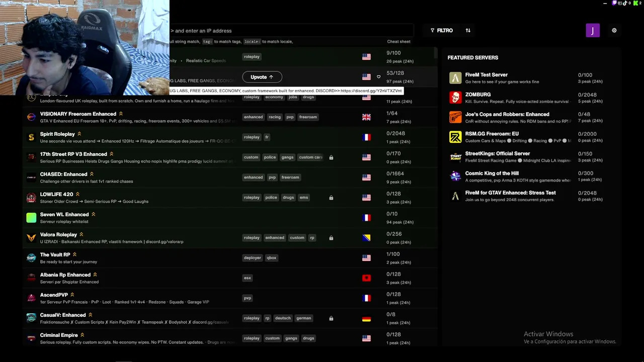The height and width of the screenshot is (362, 644).
Task: Open Criminal Empire server
Action: coord(59,335)
